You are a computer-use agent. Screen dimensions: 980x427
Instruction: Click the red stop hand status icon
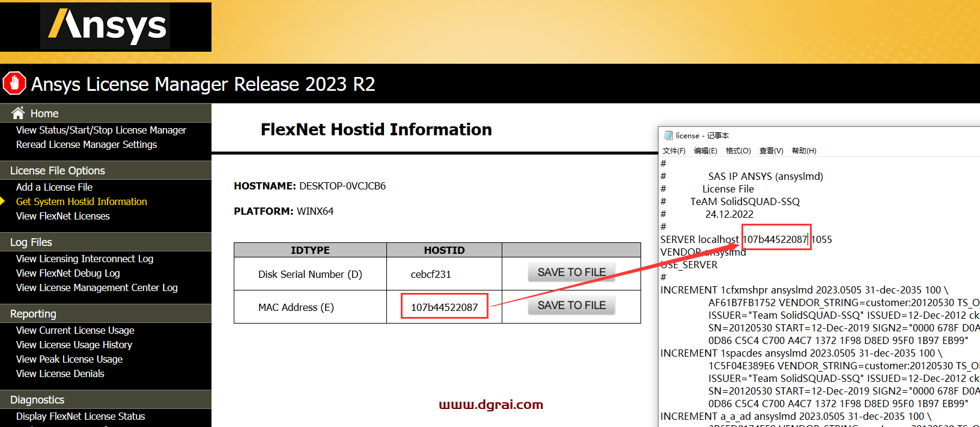click(x=14, y=83)
